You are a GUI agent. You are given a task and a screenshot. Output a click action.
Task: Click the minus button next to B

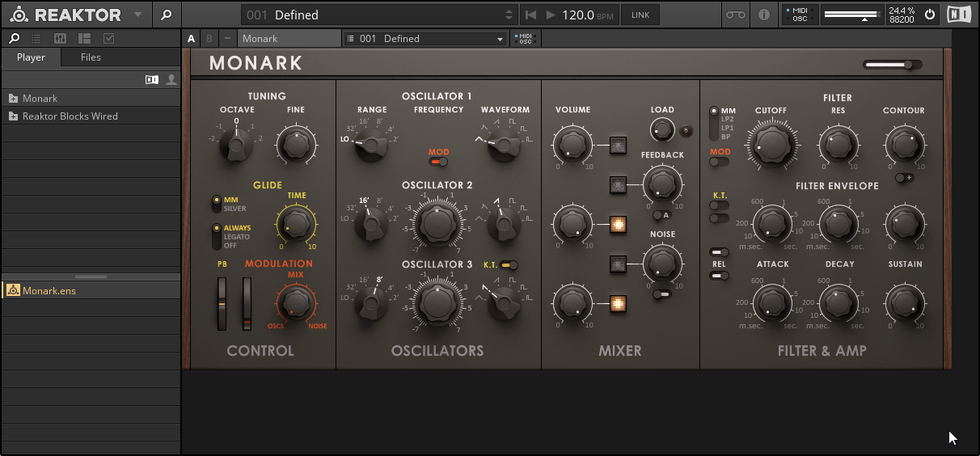(227, 38)
